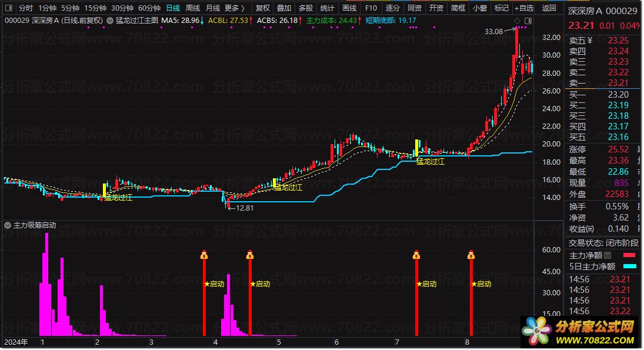Click the 涨停 25.52 limit-up row
The image size is (644, 350).
point(599,149)
